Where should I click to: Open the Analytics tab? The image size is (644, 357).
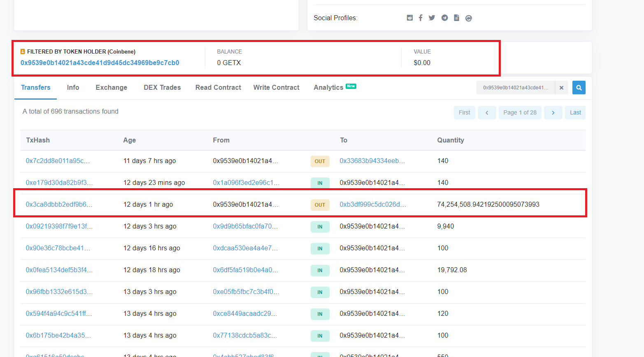click(x=328, y=88)
